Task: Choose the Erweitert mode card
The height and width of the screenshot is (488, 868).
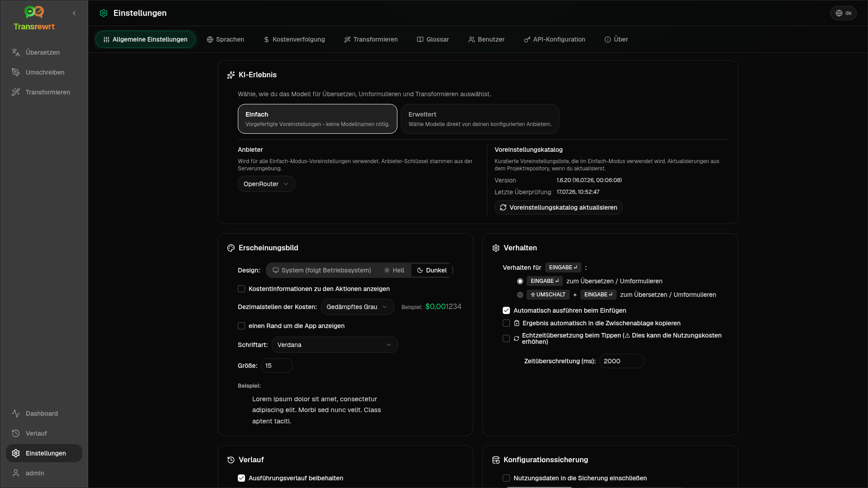Action: tap(480, 119)
